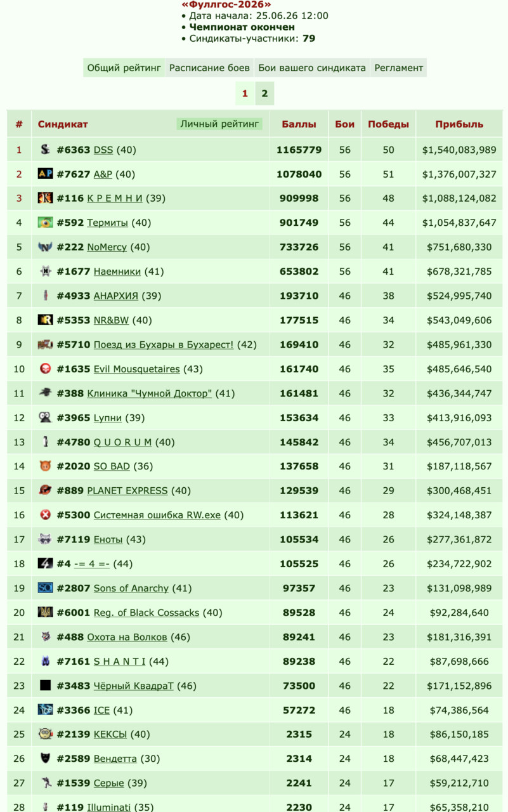This screenshot has height=812, width=508.
Task: Click the Еноты raccoon icon
Action: coord(45,539)
